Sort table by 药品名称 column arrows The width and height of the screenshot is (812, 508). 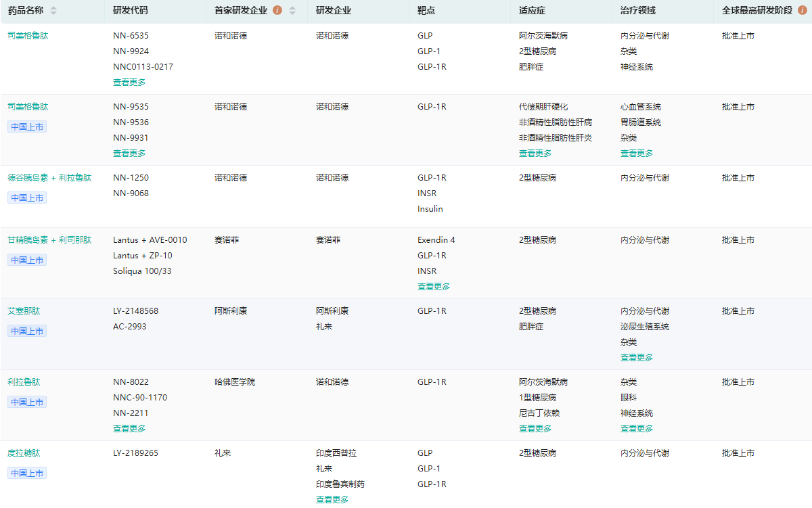pyautogui.click(x=53, y=11)
